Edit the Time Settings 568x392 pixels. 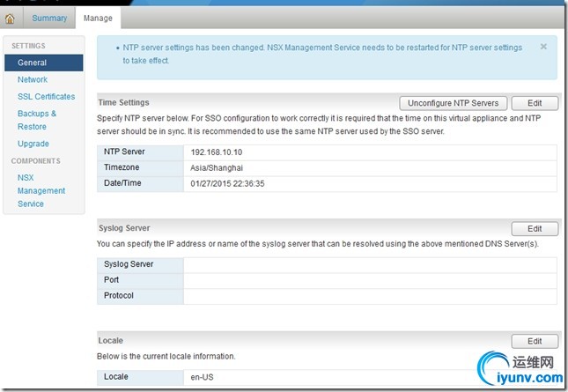tap(535, 103)
